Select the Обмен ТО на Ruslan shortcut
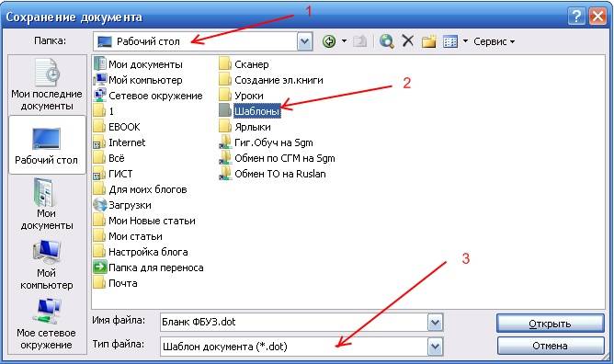Image resolution: width=614 pixels, height=364 pixels. click(273, 174)
